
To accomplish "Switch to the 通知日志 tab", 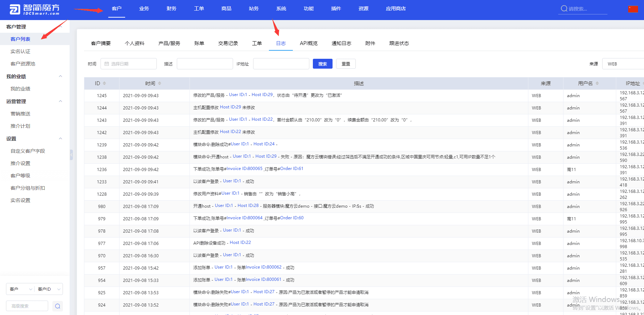I will 341,43.
